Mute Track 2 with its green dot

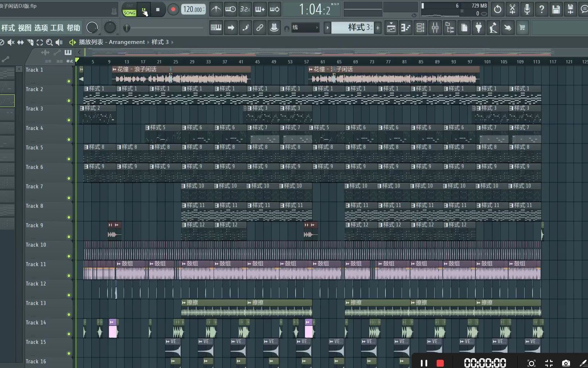pyautogui.click(x=69, y=101)
